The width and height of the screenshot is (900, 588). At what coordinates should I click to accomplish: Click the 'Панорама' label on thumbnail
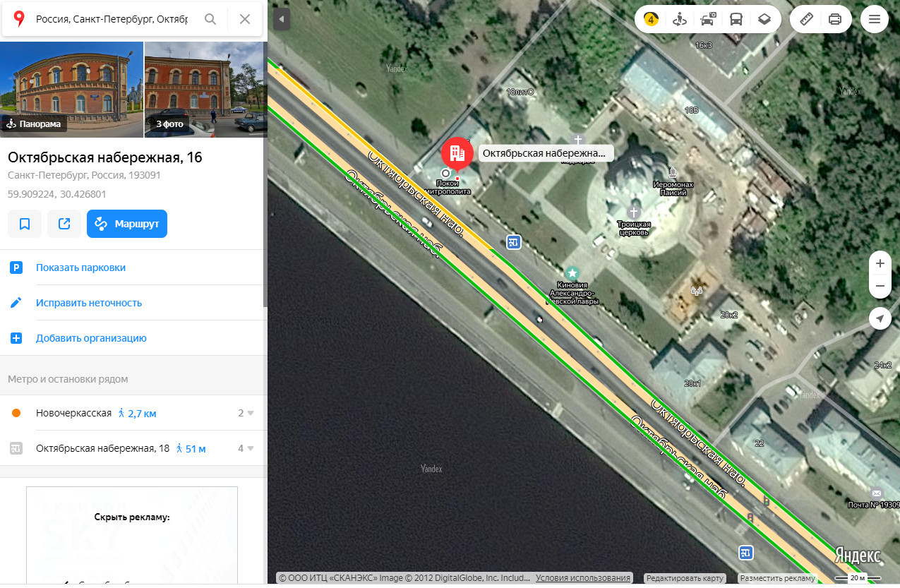coord(34,124)
